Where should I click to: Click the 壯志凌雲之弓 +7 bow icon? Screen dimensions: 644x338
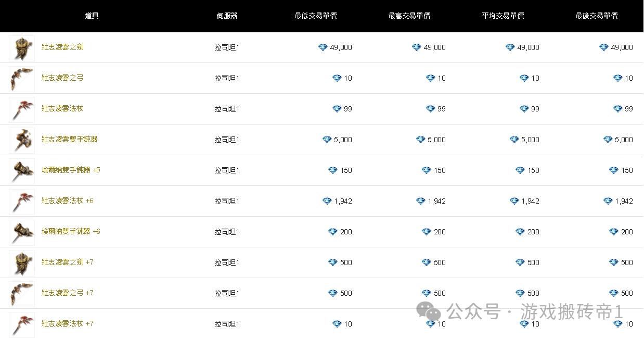coord(22,294)
